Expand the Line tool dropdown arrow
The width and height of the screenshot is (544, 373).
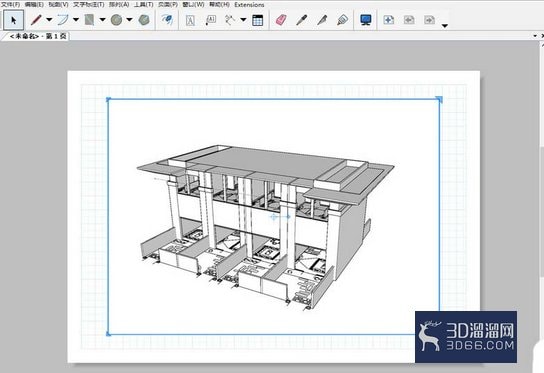click(49, 20)
